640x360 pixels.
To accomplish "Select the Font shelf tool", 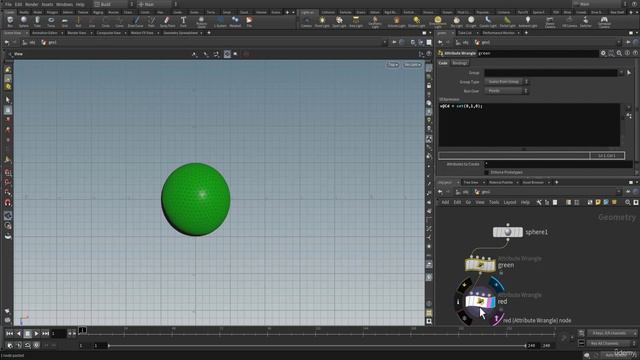I will point(183,22).
